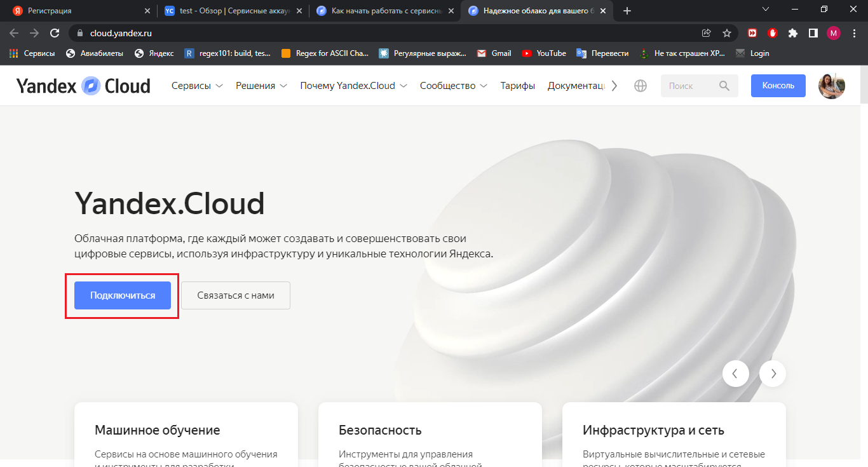Click the Связаться с нами button
868x467 pixels.
pos(236,295)
